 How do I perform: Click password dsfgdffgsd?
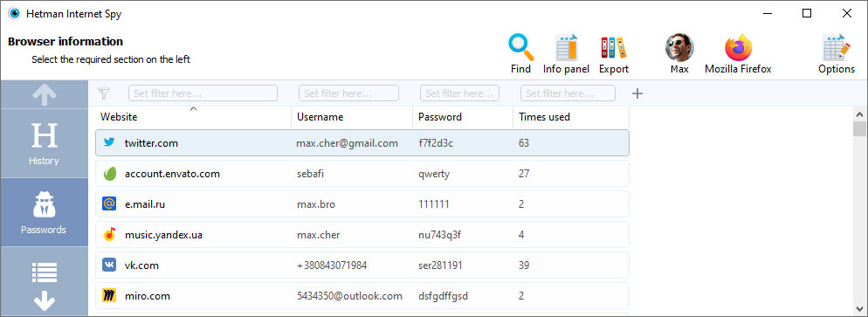(x=443, y=296)
